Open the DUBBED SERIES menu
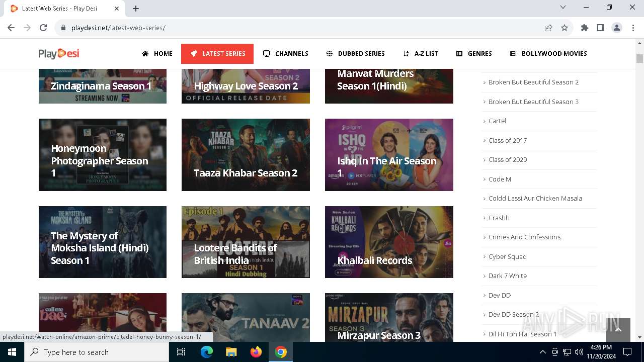Viewport: 644px width, 362px height. click(355, 53)
